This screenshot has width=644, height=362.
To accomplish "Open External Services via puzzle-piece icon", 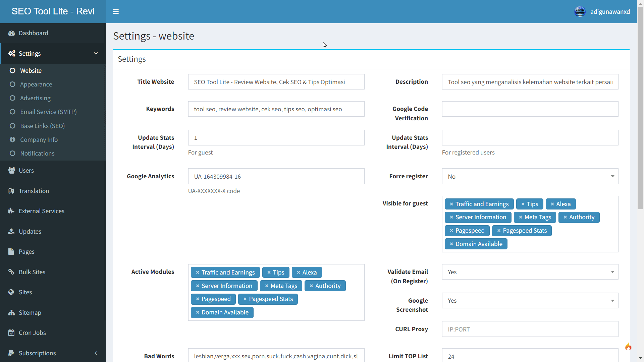I will coord(12,211).
